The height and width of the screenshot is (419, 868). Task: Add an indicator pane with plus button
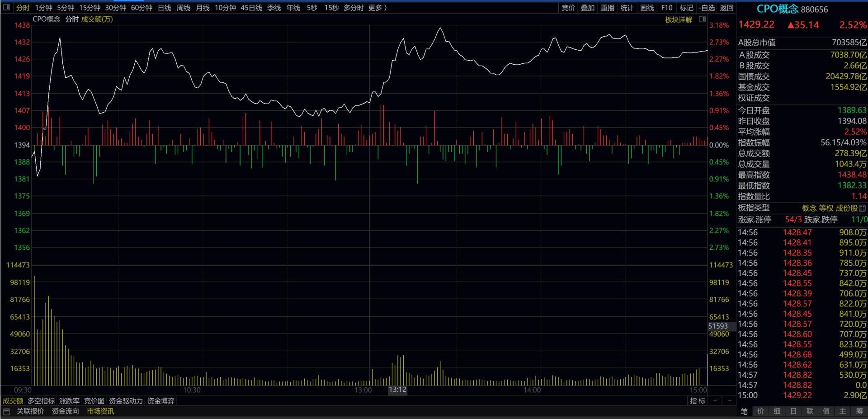coord(715,400)
